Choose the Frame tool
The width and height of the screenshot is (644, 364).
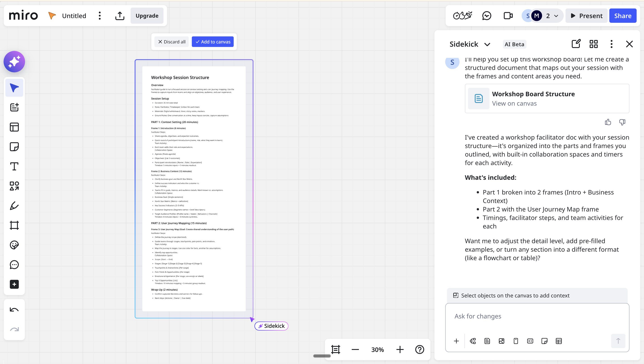14,225
